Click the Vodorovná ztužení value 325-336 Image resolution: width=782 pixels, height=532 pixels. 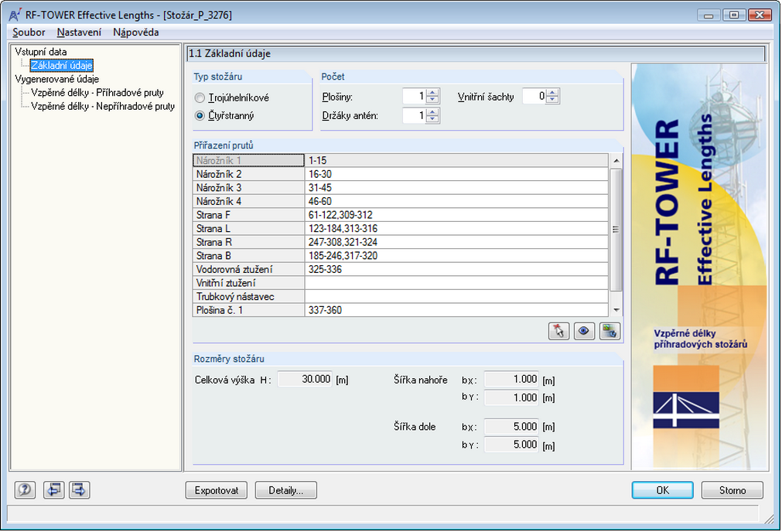(456, 269)
